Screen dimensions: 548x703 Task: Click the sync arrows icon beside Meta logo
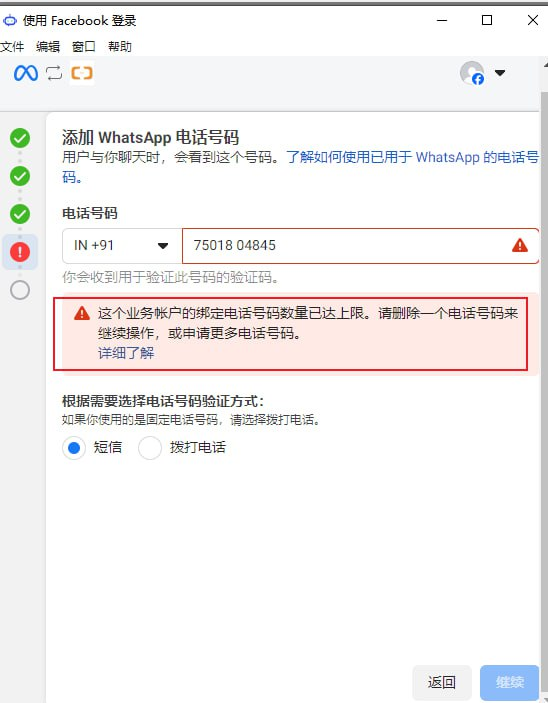click(x=54, y=73)
